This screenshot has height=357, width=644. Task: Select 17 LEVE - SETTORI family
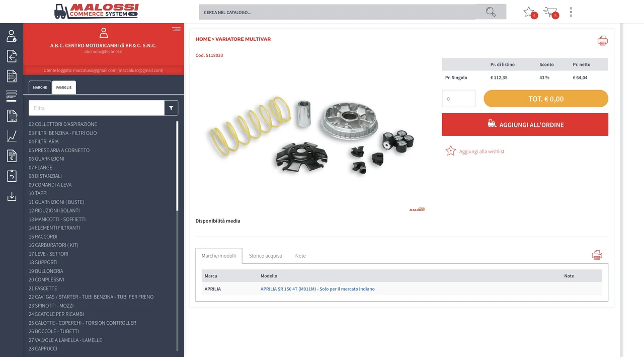[x=48, y=254]
